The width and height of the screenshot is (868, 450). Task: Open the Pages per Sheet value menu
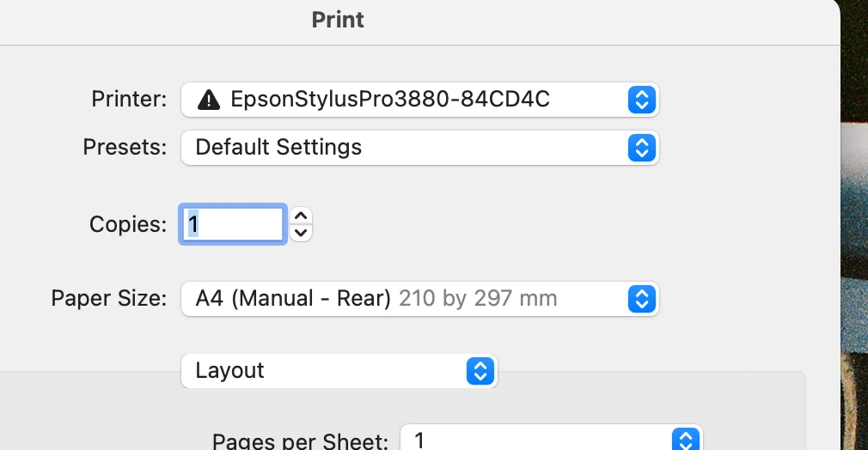[x=552, y=438]
